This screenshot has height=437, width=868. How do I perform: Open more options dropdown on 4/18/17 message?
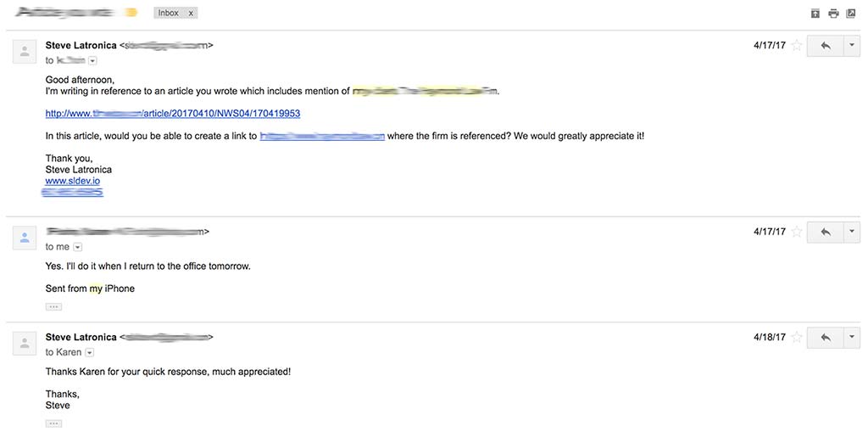851,338
